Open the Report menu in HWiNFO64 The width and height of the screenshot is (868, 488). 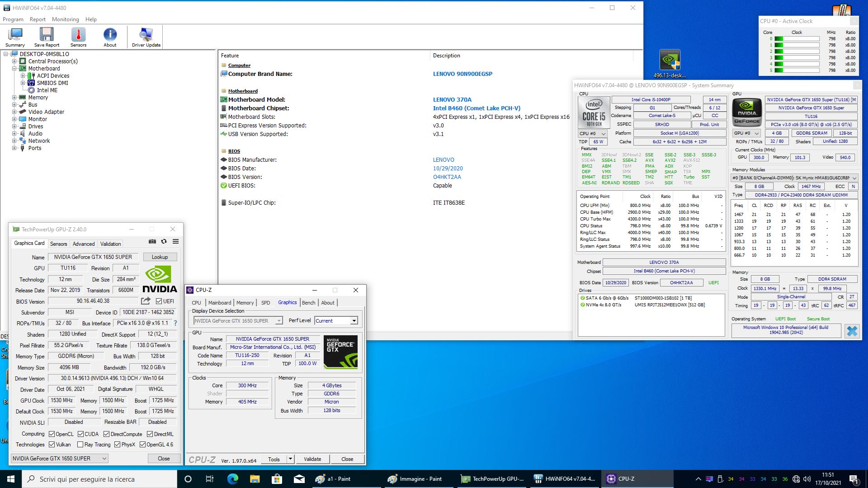coord(38,19)
